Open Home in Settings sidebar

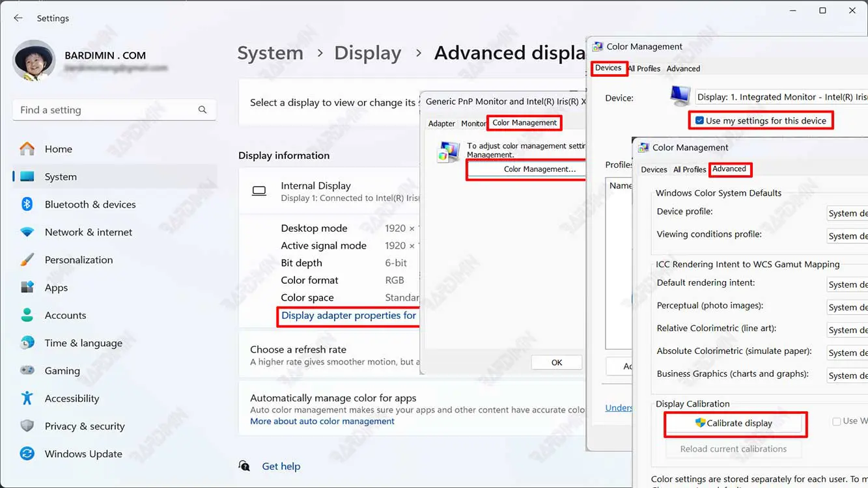[x=114, y=149]
